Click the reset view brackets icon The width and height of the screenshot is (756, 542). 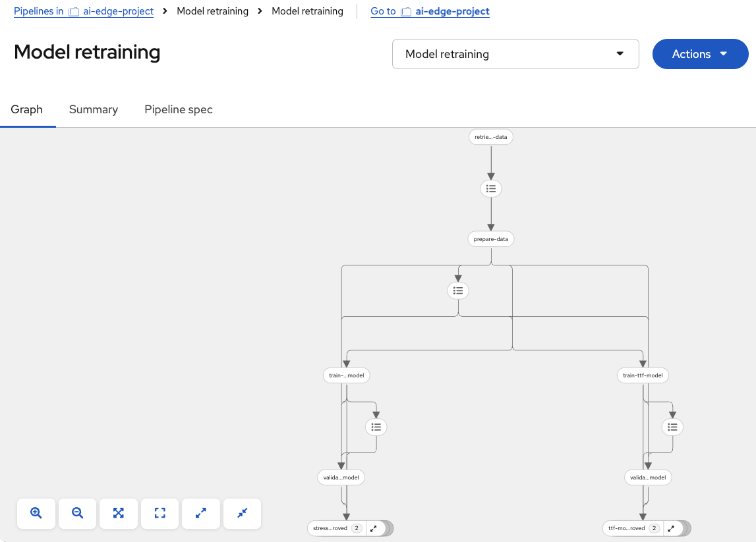pos(160,513)
